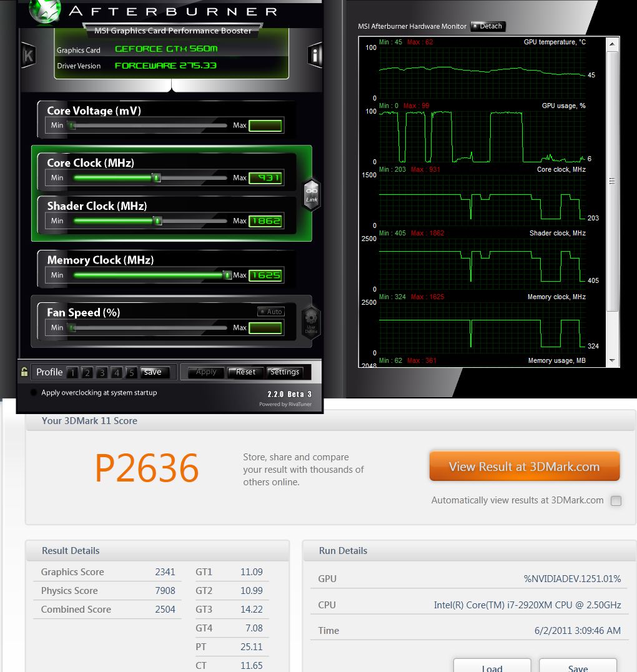637x672 pixels.
Task: Click the hardware monitor scrollbar thumb
Action: click(612, 181)
